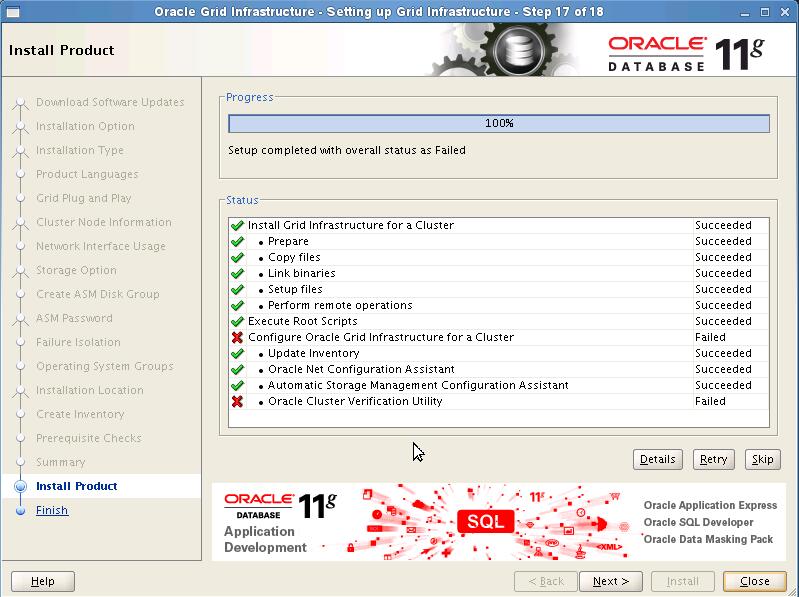Select the 'Link binaries' row text
Viewport: 799px width, 597px height.
[302, 274]
